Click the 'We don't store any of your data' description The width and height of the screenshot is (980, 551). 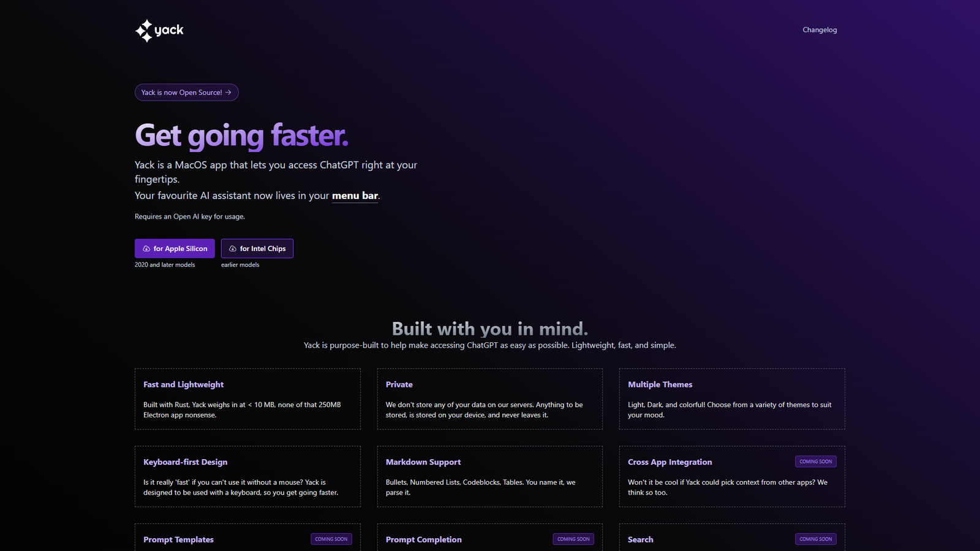pyautogui.click(x=484, y=410)
